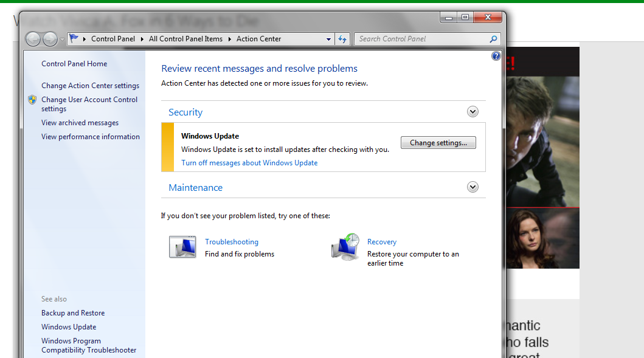Screen dimensions: 644x358
Task: Click the Recovery computer clock icon
Action: [x=345, y=247]
